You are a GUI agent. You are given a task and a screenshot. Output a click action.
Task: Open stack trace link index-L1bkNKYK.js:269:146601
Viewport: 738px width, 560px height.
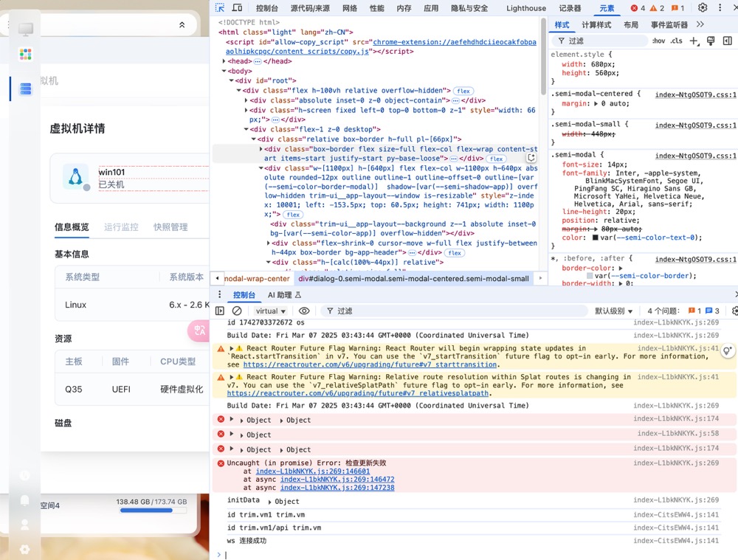click(312, 471)
